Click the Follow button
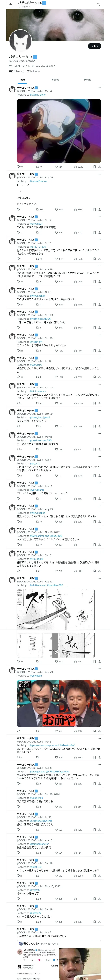This screenshot has height=980, width=110. coord(94,46)
